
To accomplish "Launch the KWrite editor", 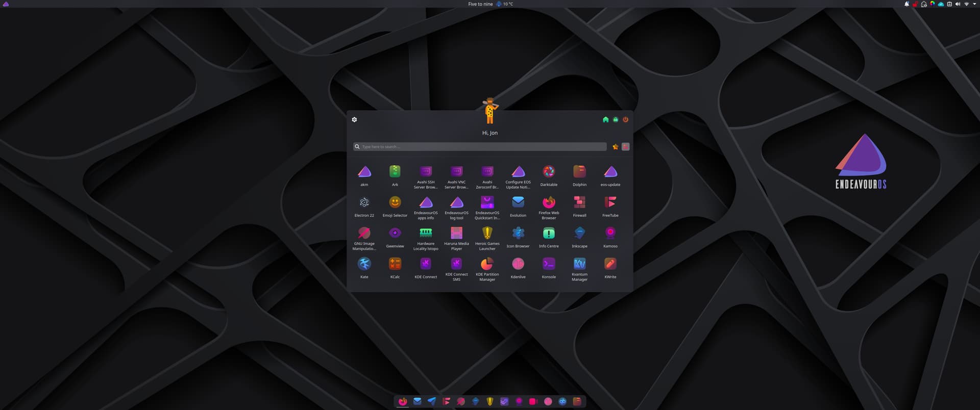I will [610, 269].
